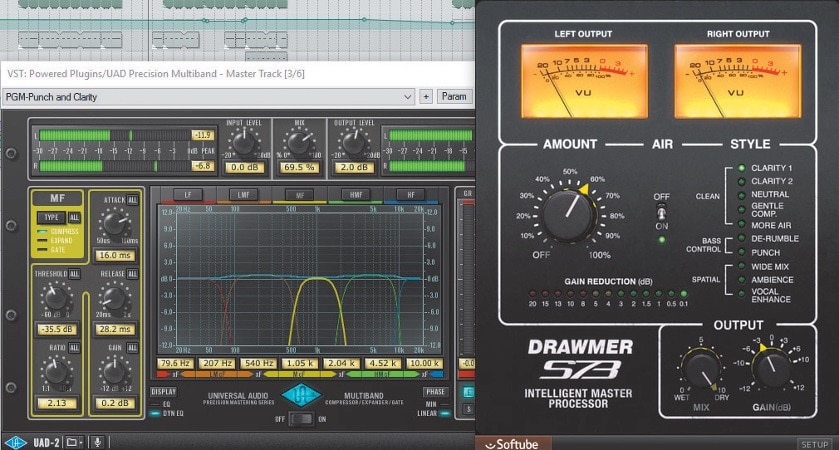Click the 4.52 k crossover frequency field
Image resolution: width=839 pixels, height=450 pixels.
383,363
